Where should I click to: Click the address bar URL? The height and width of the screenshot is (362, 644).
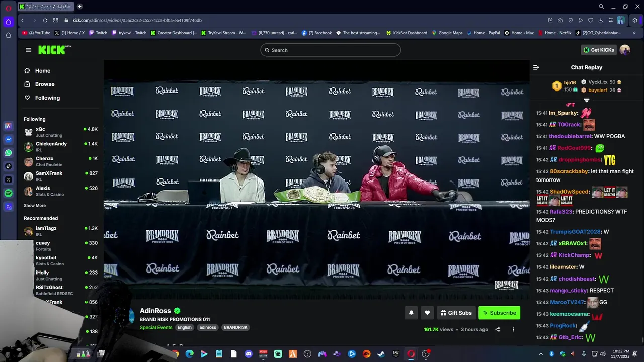pyautogui.click(x=137, y=20)
